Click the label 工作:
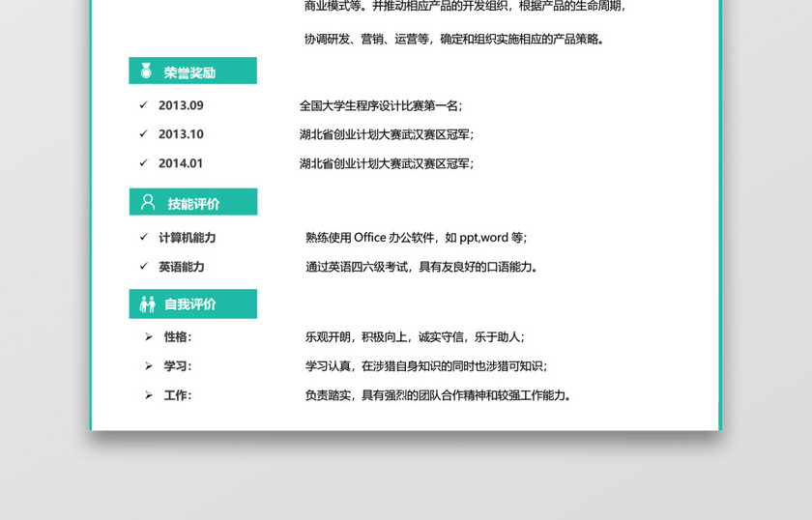Screen dimensions: 812x520 coord(178,395)
